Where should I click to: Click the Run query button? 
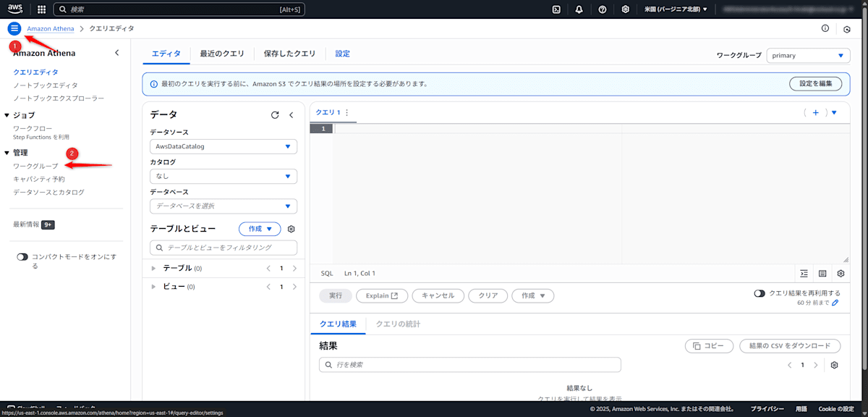point(336,295)
